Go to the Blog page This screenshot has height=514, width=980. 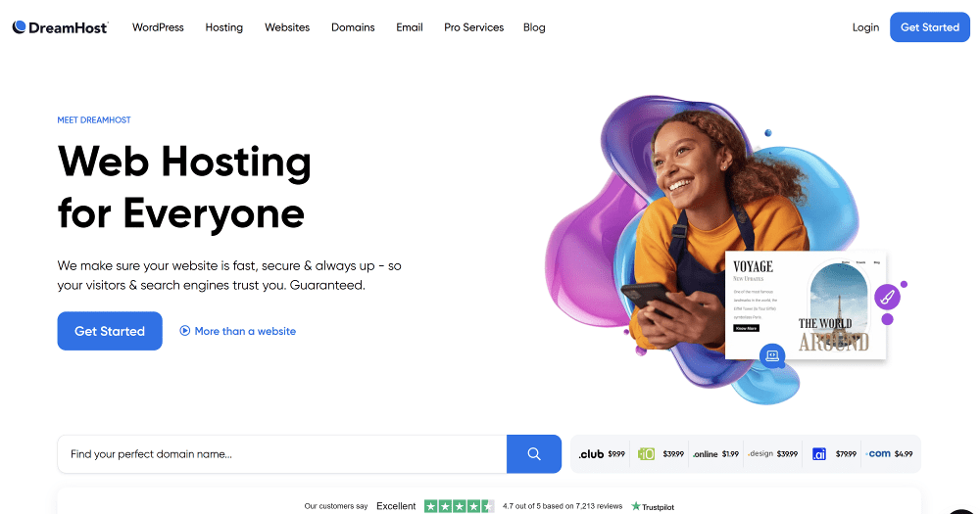tap(534, 27)
